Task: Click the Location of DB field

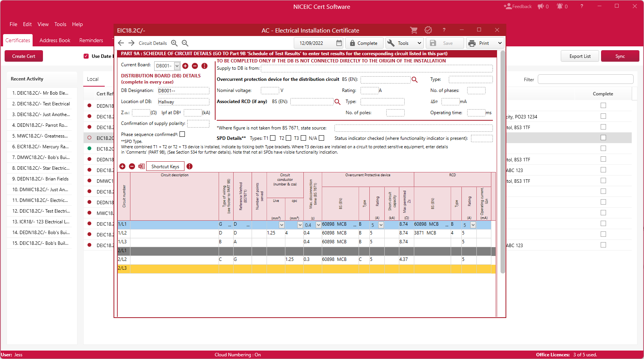Action: pos(183,102)
